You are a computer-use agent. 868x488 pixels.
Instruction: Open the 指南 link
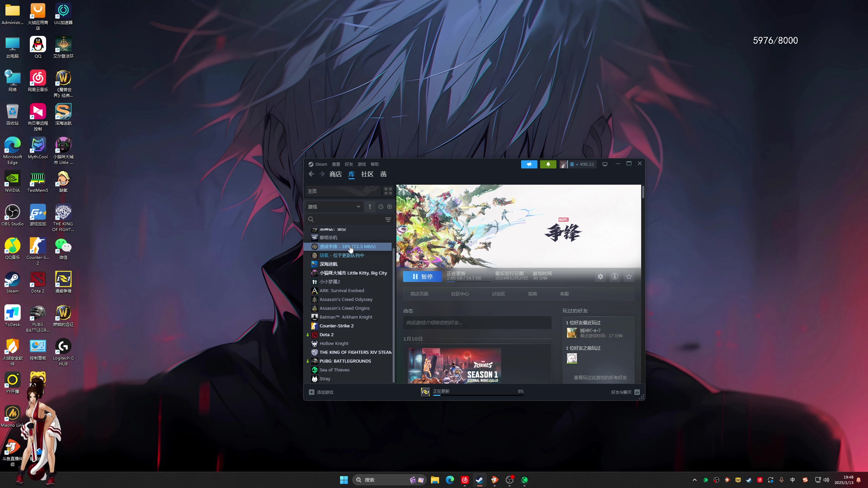532,294
